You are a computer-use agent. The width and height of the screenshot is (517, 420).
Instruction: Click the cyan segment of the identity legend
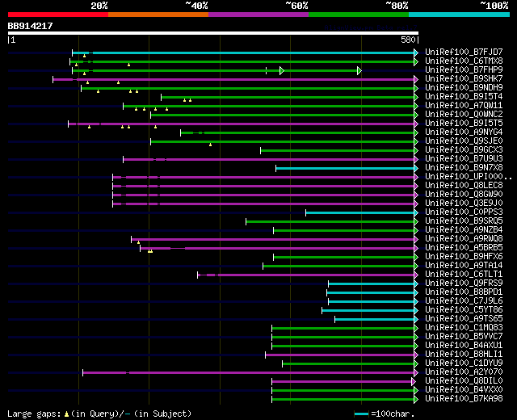(460, 15)
